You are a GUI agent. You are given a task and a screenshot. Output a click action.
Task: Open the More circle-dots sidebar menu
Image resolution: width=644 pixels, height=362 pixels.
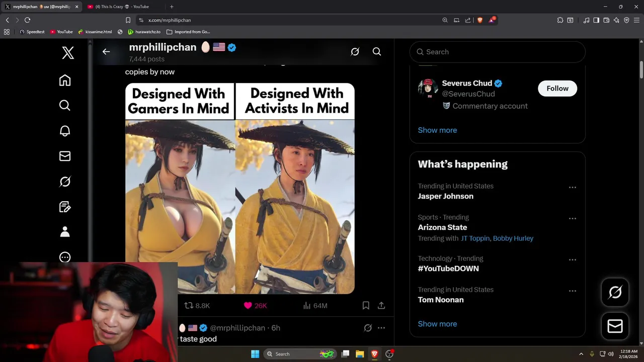point(65,257)
